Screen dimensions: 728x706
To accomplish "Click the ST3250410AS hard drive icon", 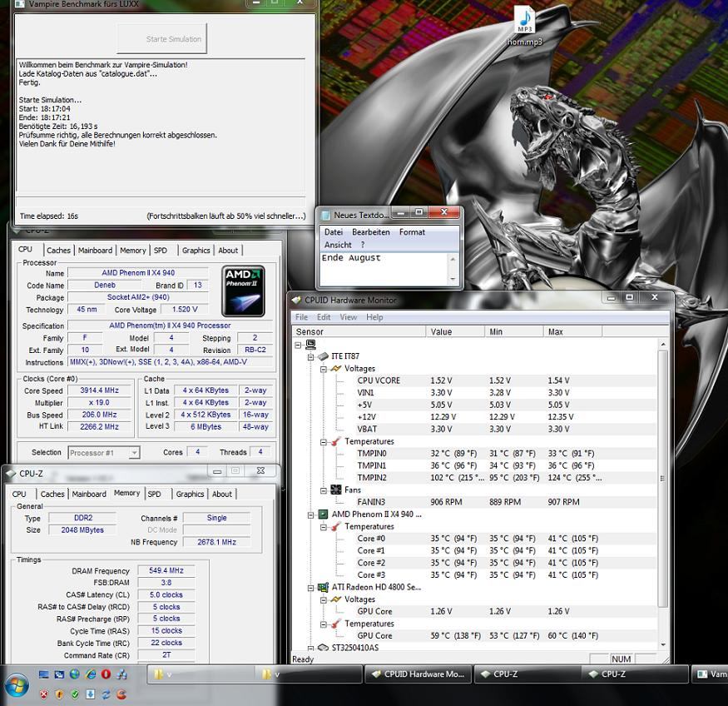I will tap(323, 648).
